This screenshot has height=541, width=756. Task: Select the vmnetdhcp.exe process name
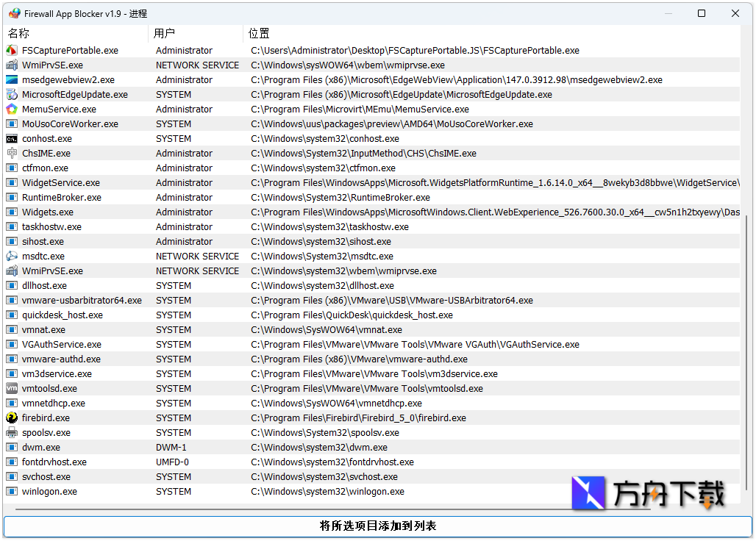(x=54, y=404)
